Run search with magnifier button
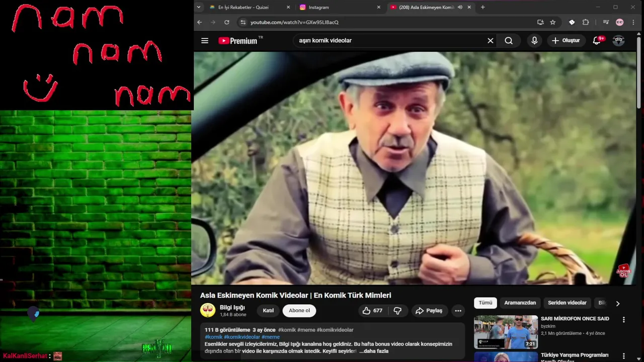The height and width of the screenshot is (362, 644). [509, 41]
